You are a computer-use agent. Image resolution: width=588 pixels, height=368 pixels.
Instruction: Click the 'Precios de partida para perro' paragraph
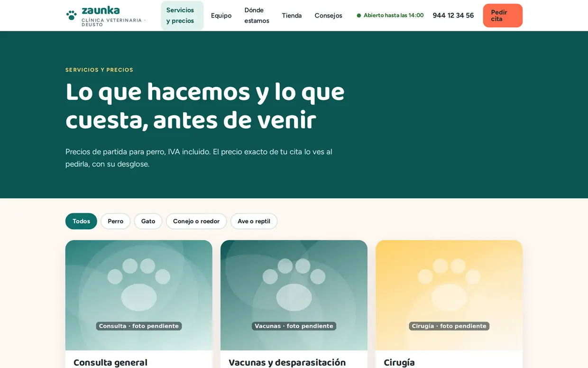[199, 158]
